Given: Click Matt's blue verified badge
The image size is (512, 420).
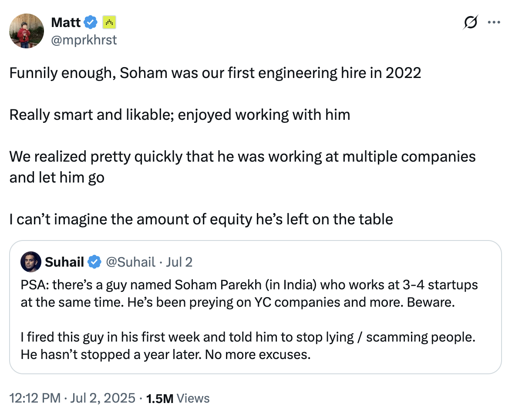Looking at the screenshot, I should point(91,23).
